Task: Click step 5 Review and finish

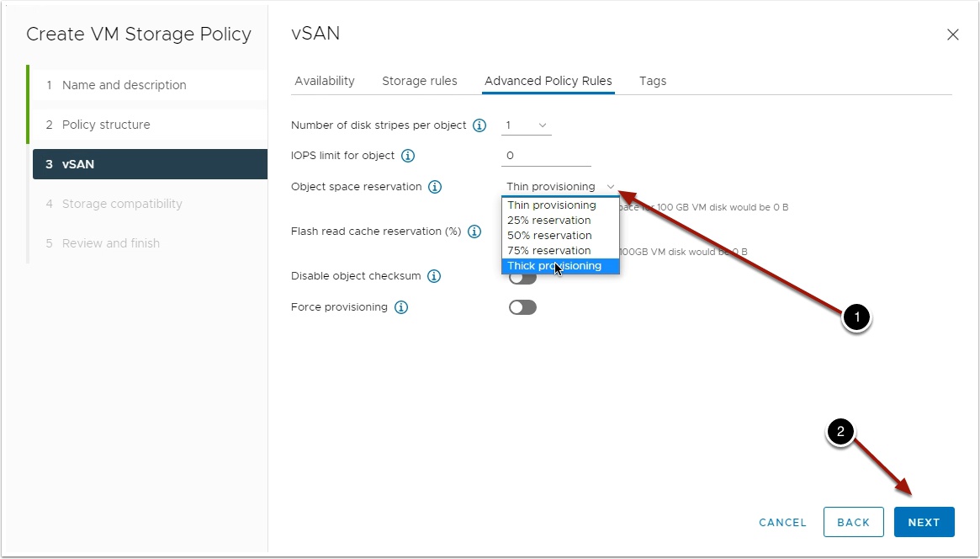Action: coord(150,243)
